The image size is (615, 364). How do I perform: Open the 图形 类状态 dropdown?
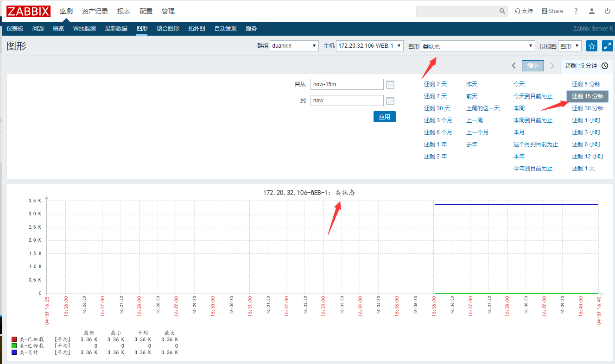point(478,46)
